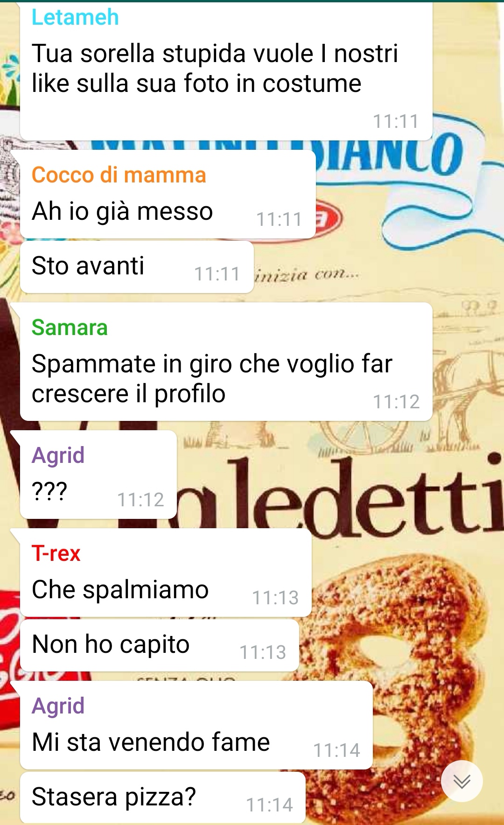Tap the 'Sto avanti' message bubble
504x825 pixels.
(137, 267)
